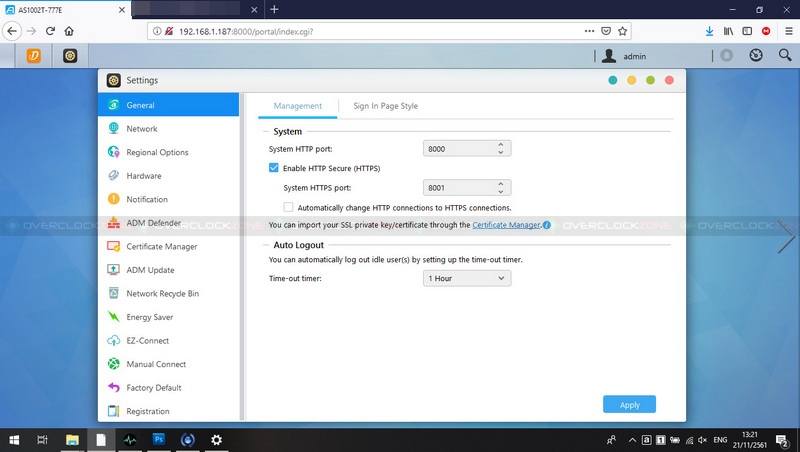Open a new browser tab
Screen dimensions: 800x452
point(274,9)
